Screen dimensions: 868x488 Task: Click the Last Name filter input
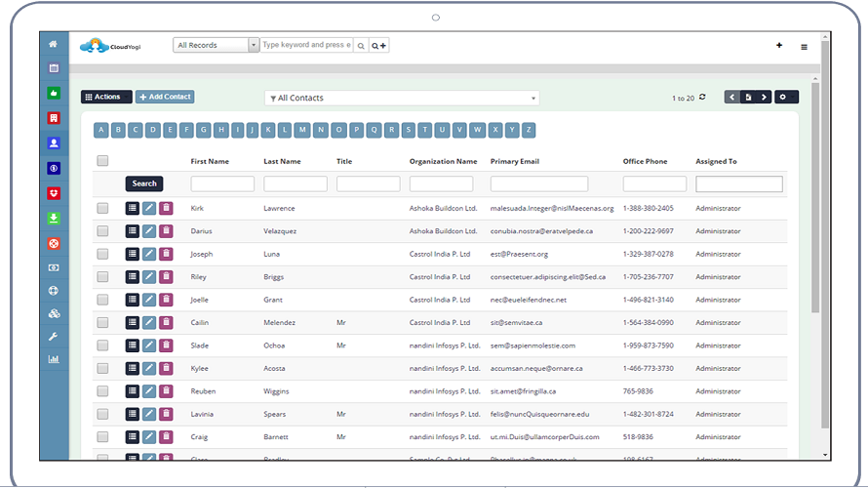pos(296,183)
